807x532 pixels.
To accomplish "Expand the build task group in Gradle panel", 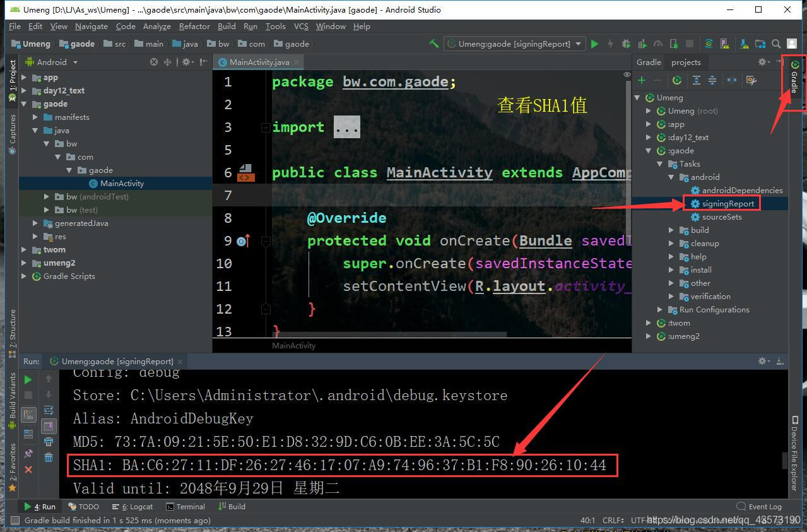I will (672, 230).
